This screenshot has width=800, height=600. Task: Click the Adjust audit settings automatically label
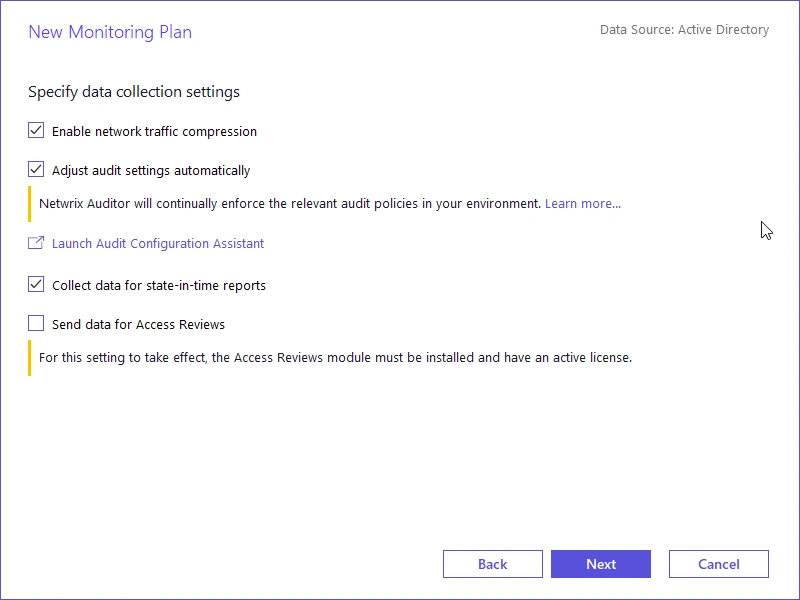[x=150, y=170]
